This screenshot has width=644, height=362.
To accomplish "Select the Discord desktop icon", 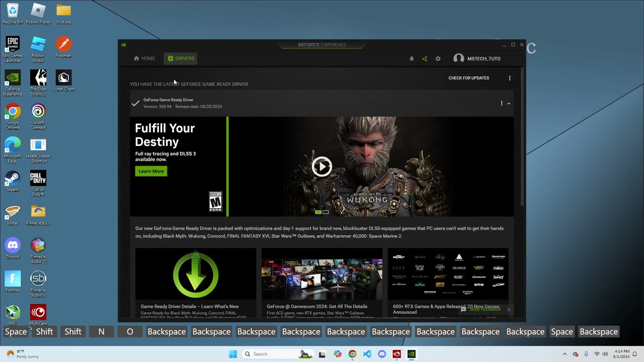I will [13, 248].
